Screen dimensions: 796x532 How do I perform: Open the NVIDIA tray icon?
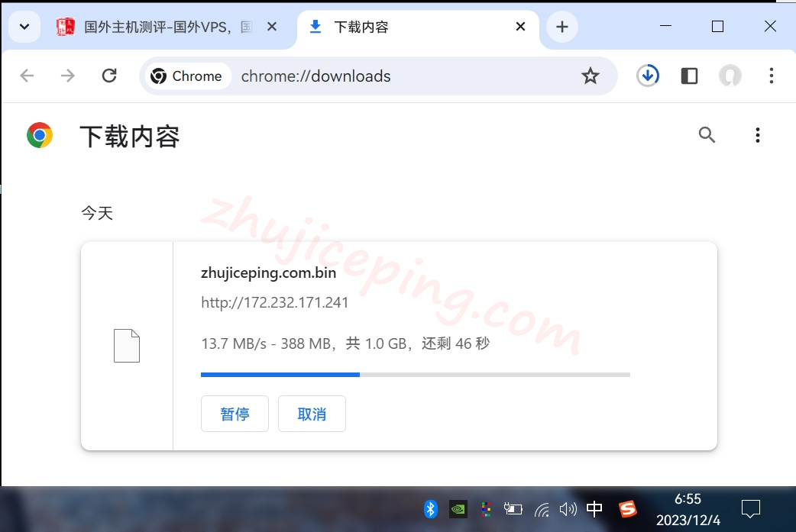[458, 508]
